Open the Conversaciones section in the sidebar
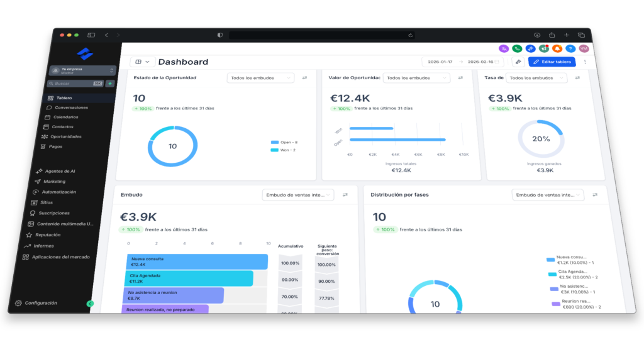The image size is (644, 362). click(71, 107)
